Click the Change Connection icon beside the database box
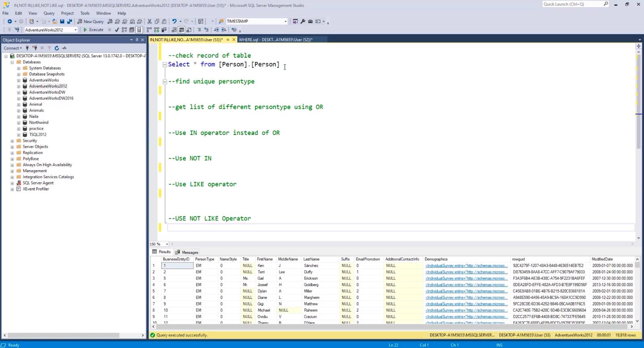Image resolution: width=644 pixels, height=348 pixels. 17,30
